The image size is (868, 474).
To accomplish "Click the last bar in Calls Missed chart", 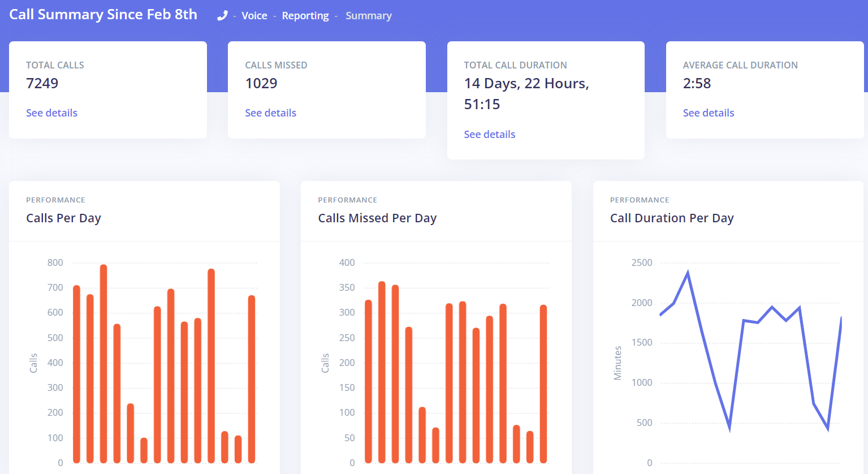I will (543, 384).
